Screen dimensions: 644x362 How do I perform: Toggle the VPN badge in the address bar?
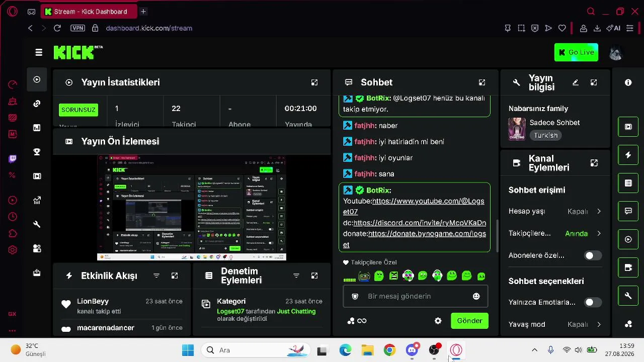pyautogui.click(x=77, y=28)
